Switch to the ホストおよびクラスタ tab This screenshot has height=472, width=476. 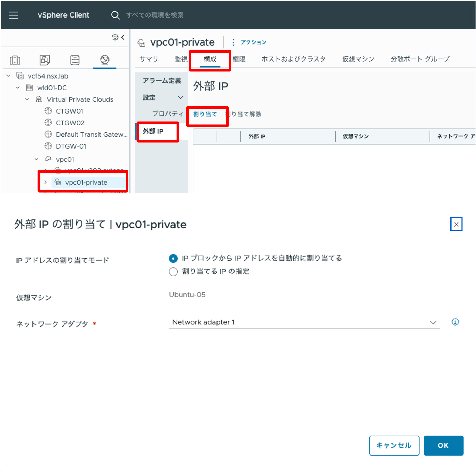tap(294, 59)
